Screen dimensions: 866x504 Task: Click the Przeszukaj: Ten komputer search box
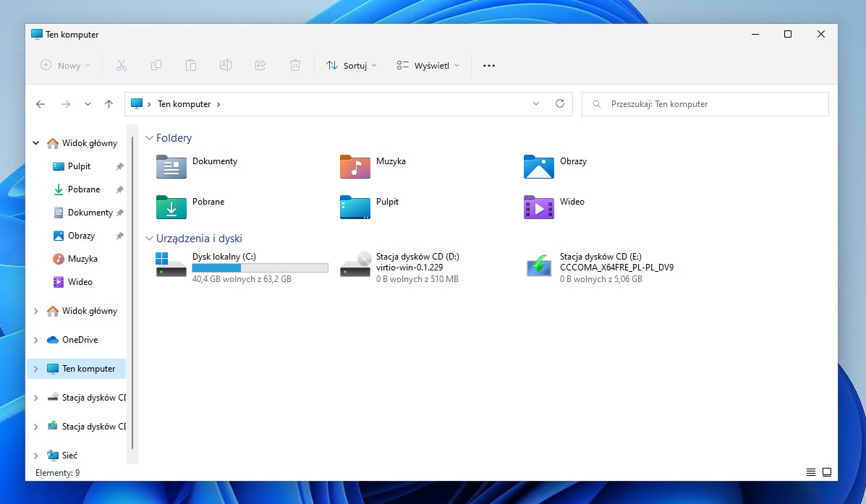tap(705, 104)
